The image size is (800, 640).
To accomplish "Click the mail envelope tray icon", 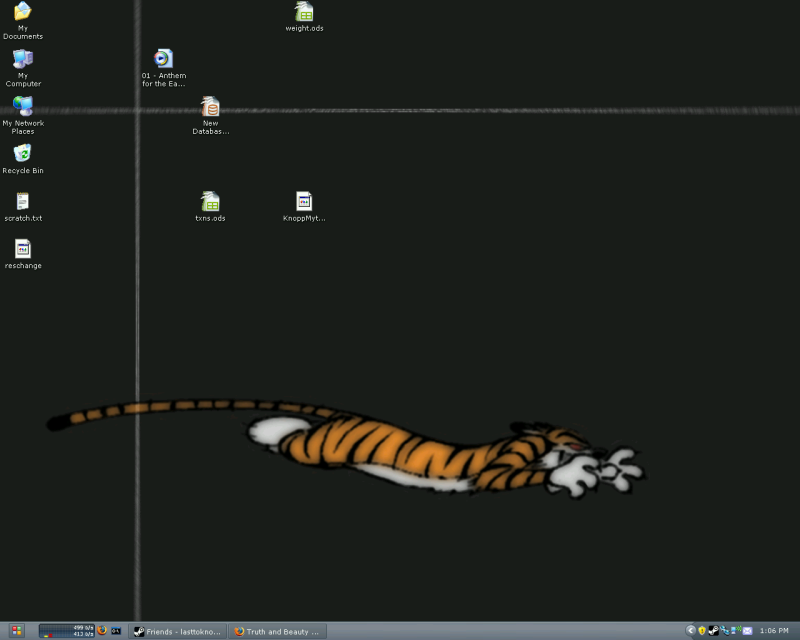I will tap(747, 631).
